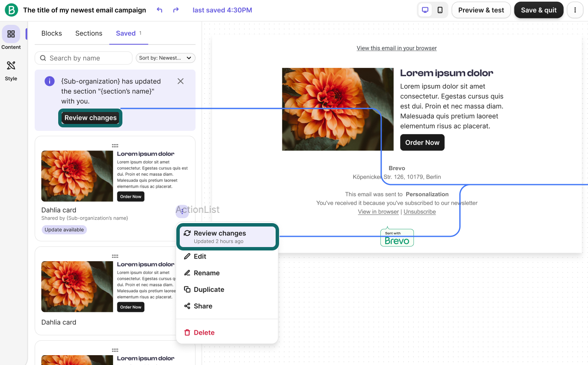
Task: Click the undo arrow in the top bar
Action: 159,10
